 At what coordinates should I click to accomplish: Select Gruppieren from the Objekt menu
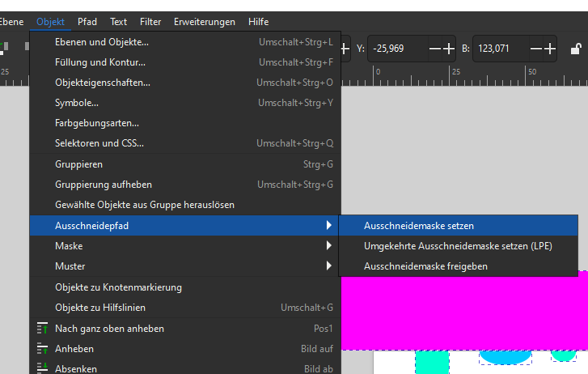point(78,164)
